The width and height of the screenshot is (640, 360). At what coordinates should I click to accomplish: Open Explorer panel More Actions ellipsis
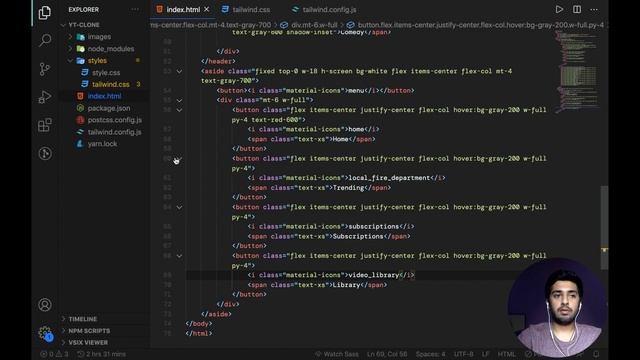135,9
